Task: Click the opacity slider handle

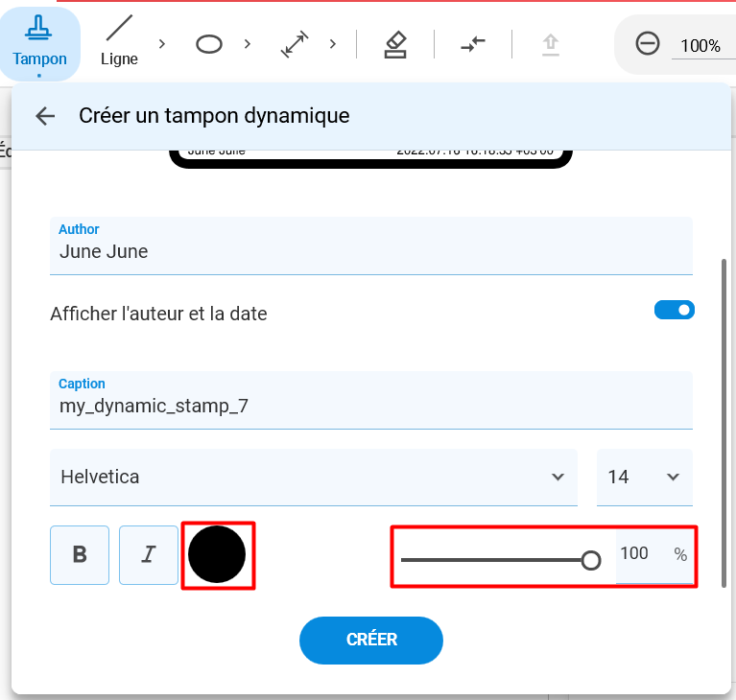Action: coord(591,560)
